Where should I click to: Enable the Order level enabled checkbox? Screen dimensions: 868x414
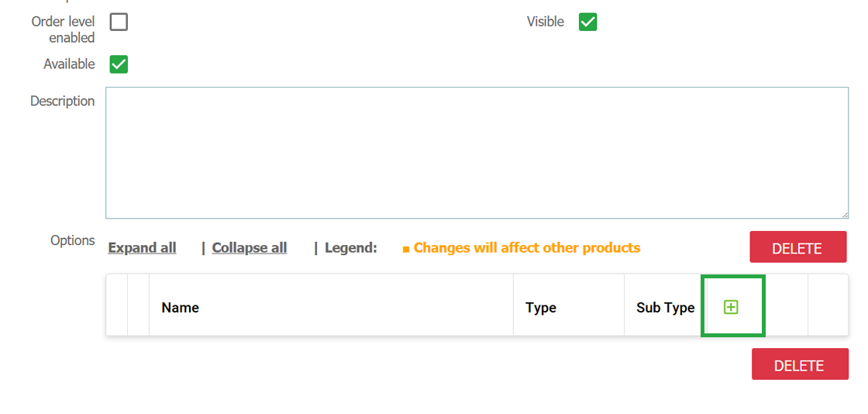click(x=119, y=22)
